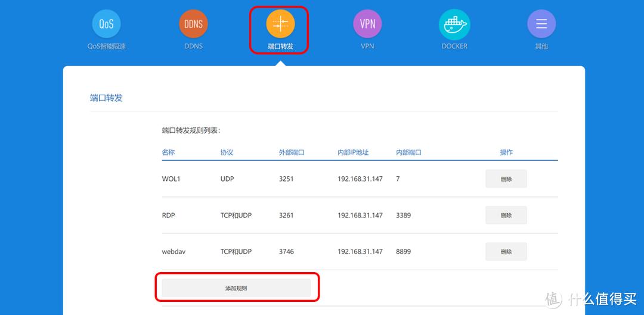Click the 其他 text label

point(541,46)
